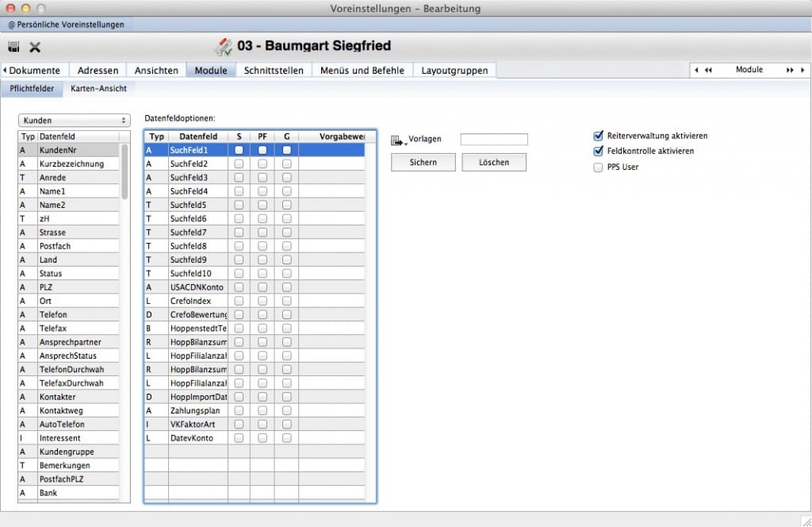Jump to the first record double arrow
Image resolution: width=812 pixels, height=527 pixels.
point(708,70)
